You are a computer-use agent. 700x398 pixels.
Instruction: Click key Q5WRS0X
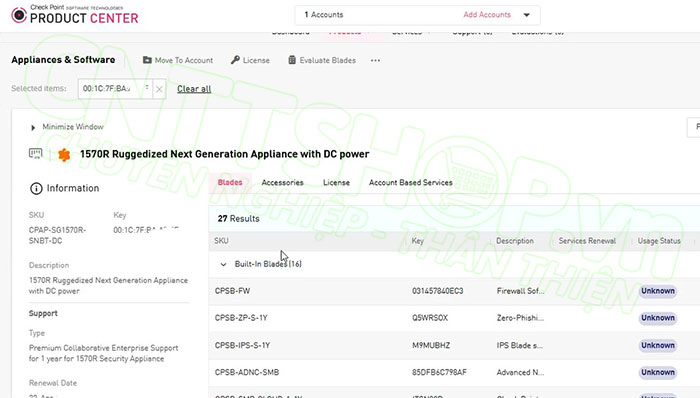pyautogui.click(x=430, y=318)
